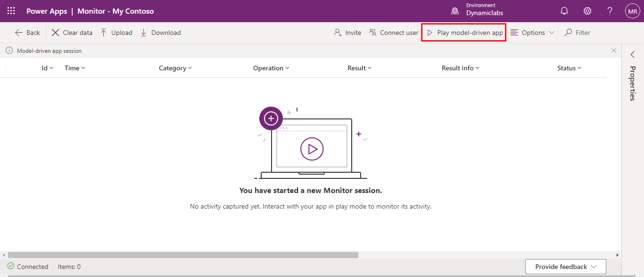
Task: Download the monitor session data
Action: click(160, 33)
